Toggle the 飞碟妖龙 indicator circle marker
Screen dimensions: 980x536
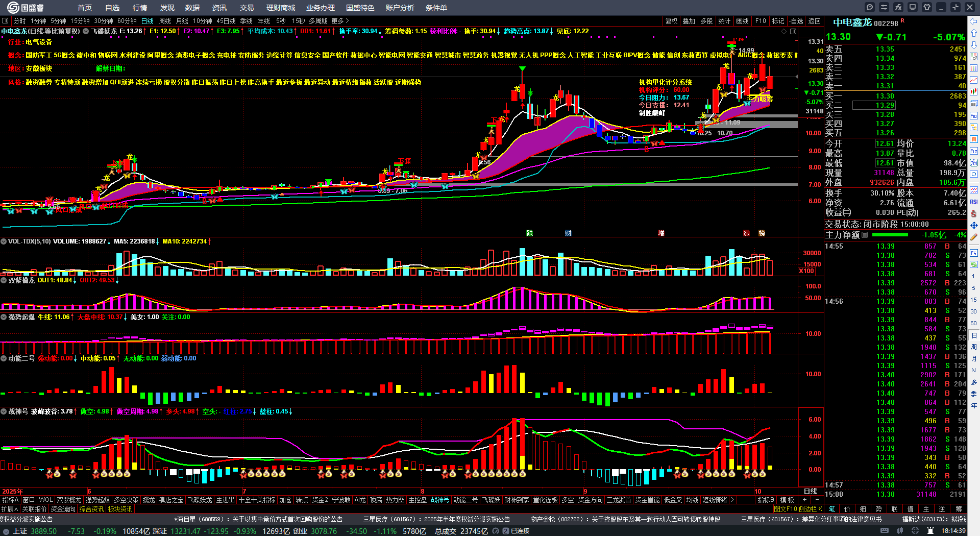[86, 31]
